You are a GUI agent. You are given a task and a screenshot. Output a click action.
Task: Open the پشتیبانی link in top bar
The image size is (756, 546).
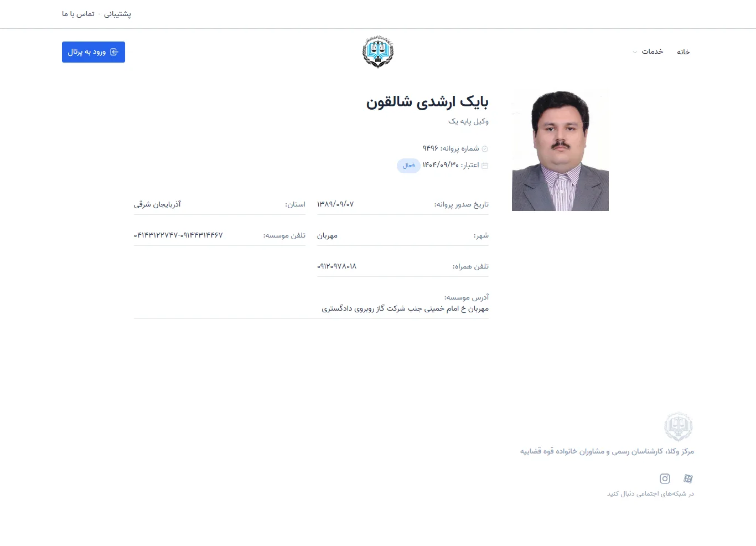(x=117, y=14)
